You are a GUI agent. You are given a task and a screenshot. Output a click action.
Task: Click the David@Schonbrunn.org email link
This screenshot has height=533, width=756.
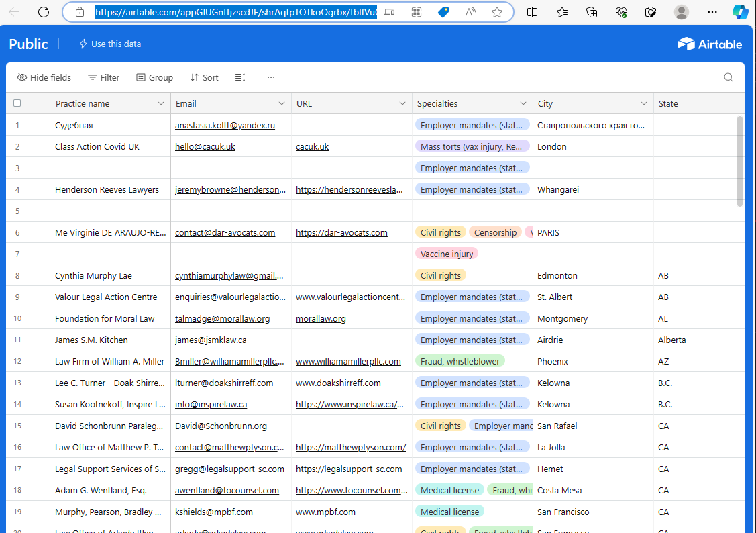221,426
